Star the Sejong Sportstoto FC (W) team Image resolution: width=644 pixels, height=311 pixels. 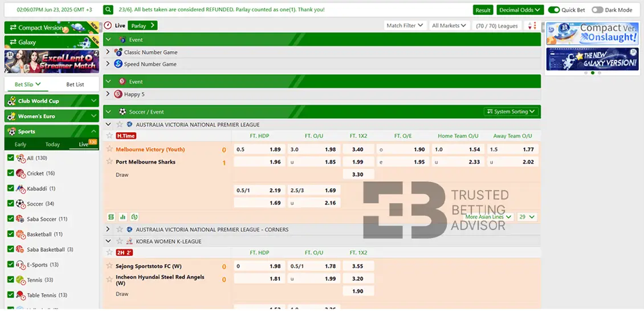point(109,266)
